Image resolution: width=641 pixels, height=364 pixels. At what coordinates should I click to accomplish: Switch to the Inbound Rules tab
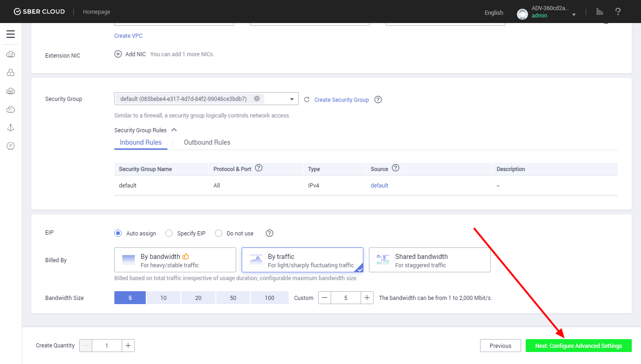[141, 142]
